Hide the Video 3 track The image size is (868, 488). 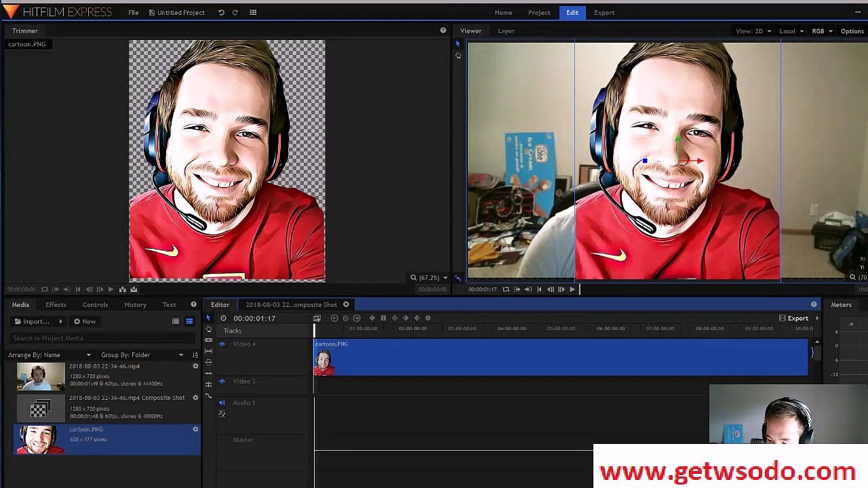pos(221,381)
